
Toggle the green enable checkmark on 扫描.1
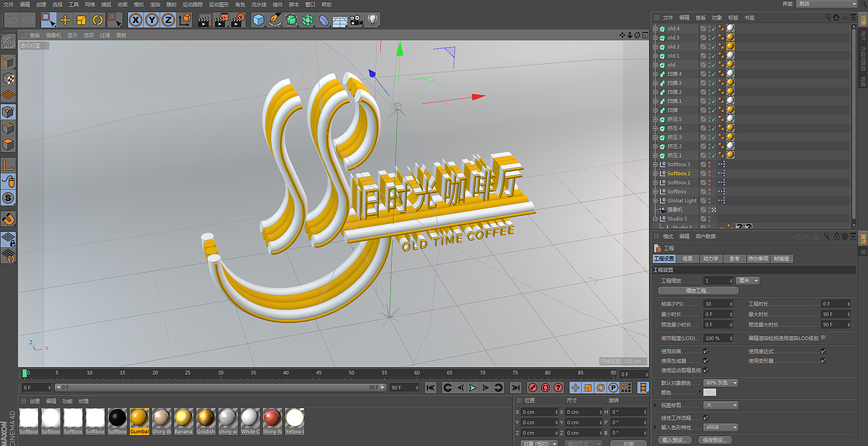point(713,101)
